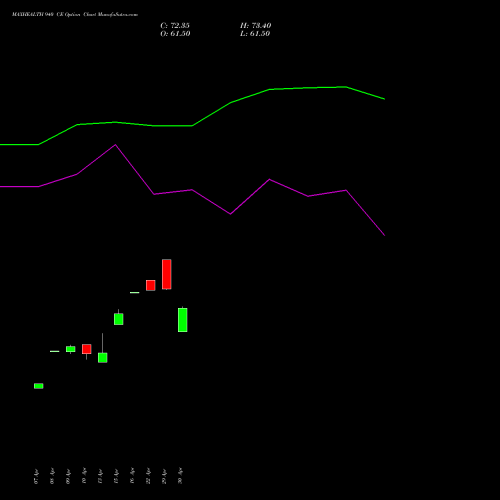Select the 16 Apr date label

[132, 476]
